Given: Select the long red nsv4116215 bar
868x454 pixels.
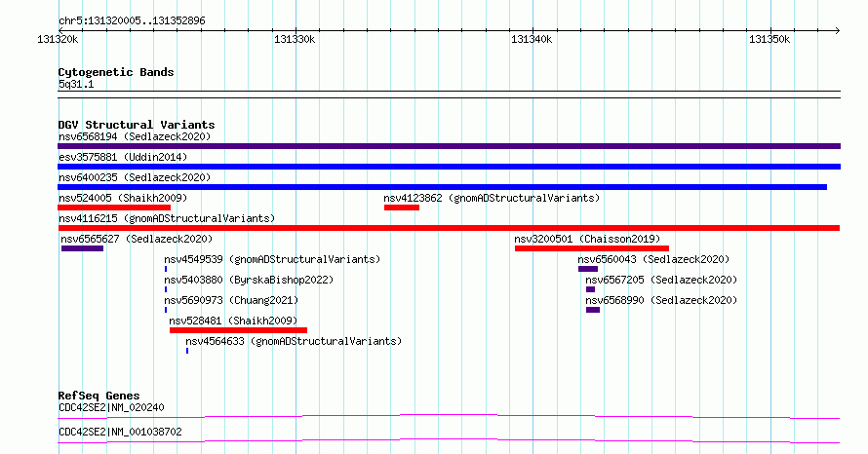Looking at the screenshot, I should tap(449, 228).
